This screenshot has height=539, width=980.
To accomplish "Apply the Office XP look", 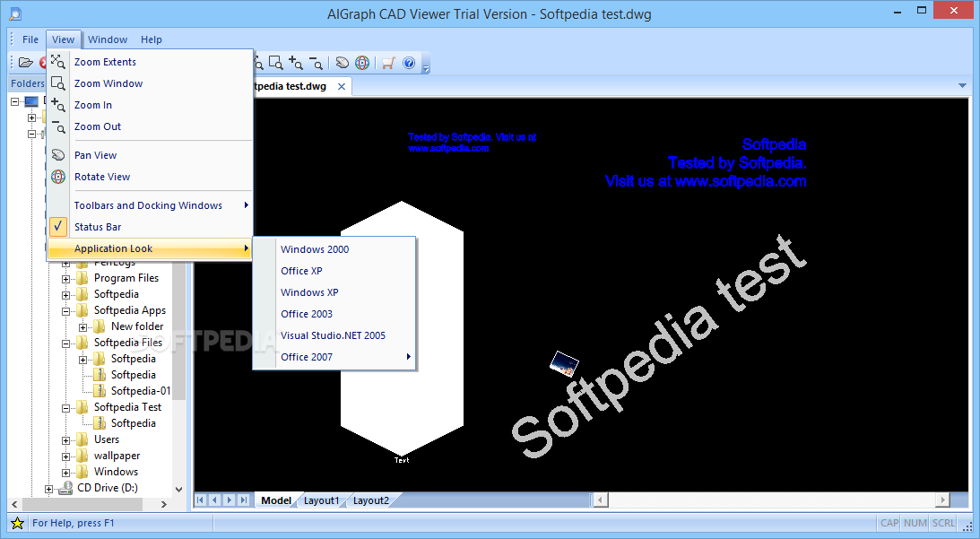I will tap(334, 271).
